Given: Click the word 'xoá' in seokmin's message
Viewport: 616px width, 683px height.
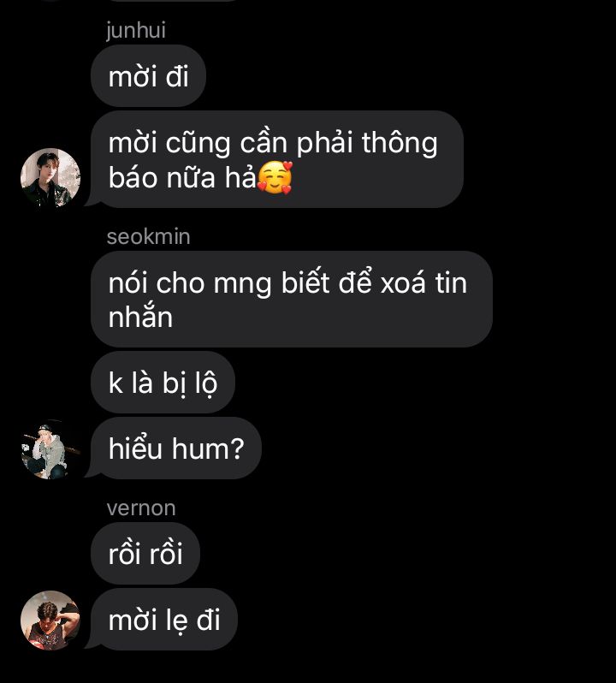Looking at the screenshot, I should click(x=403, y=283).
